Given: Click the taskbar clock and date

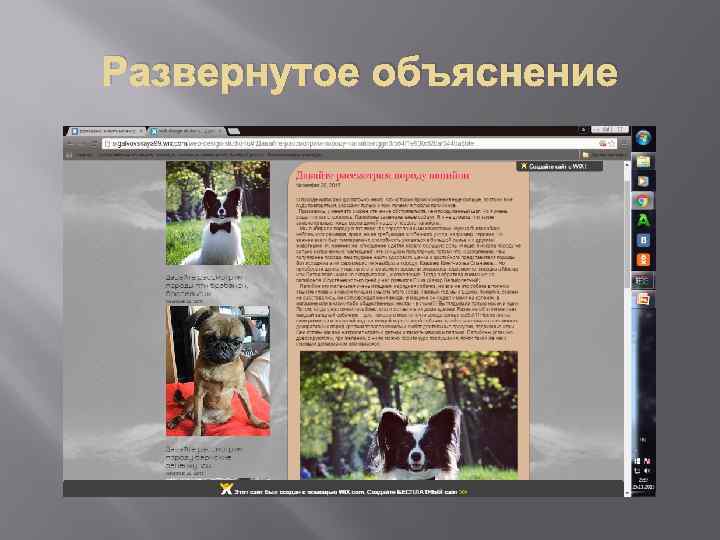Looking at the screenshot, I should (643, 484).
